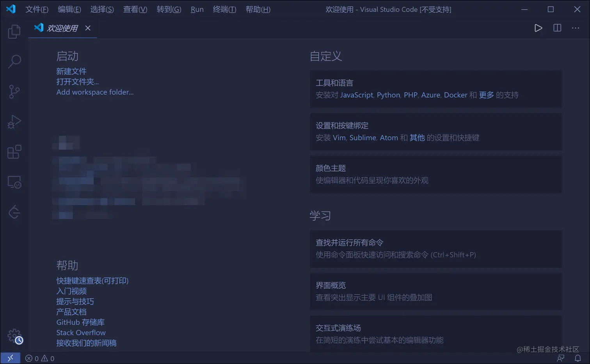The width and height of the screenshot is (590, 364).
Task: Open the 帮助(H) menu
Action: click(258, 9)
